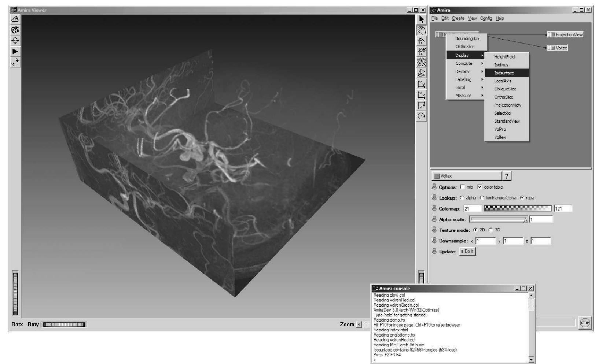Click the pin icon beside Colormap
This screenshot has height=364, width=599.
coord(434,209)
